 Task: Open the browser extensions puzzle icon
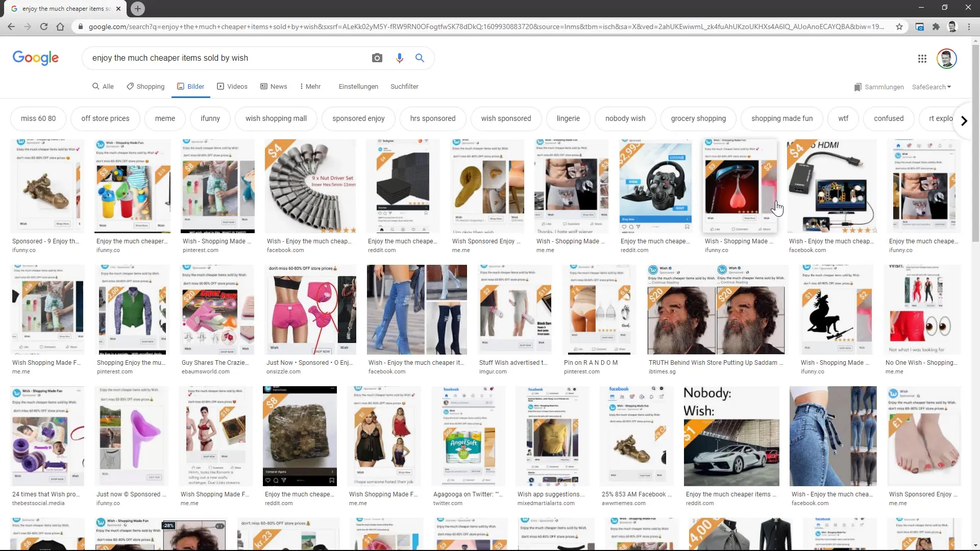pos(936,27)
